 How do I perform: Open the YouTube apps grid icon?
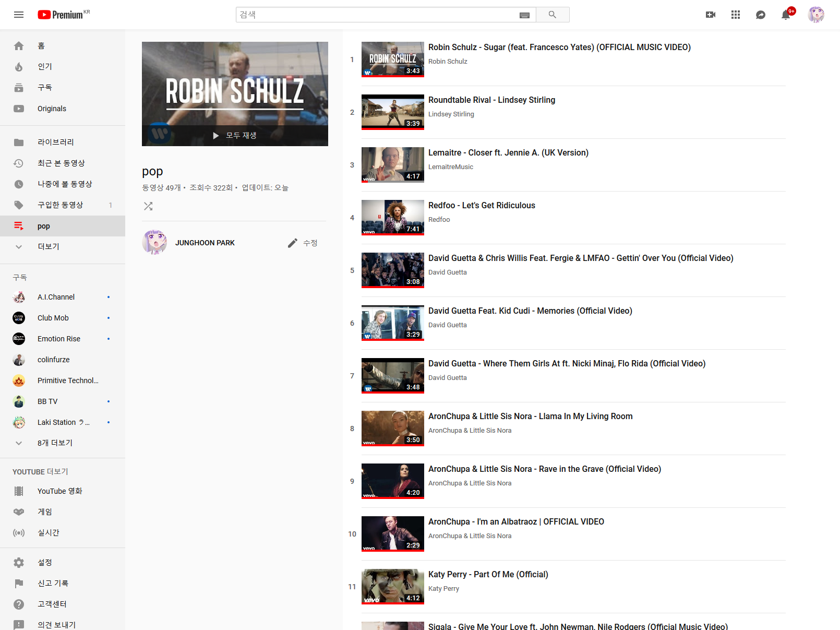pos(735,15)
